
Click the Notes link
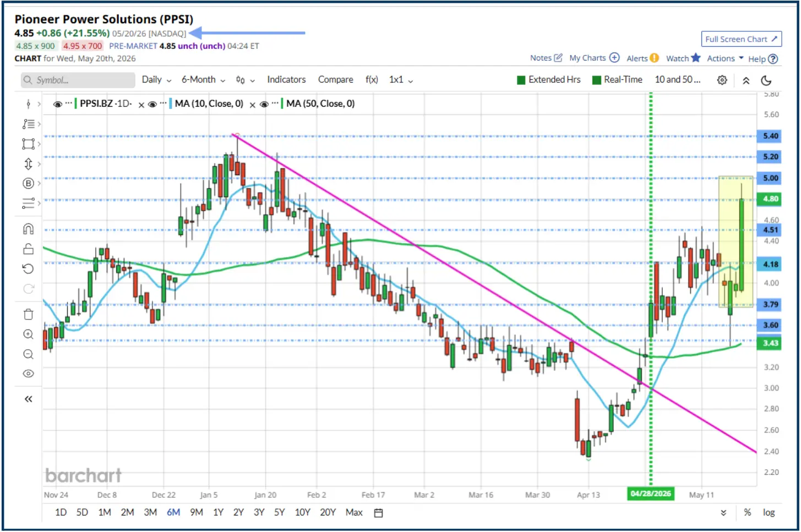[541, 58]
